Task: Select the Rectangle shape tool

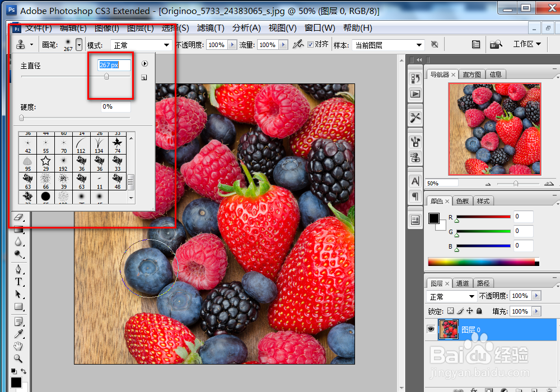Action: point(18,307)
